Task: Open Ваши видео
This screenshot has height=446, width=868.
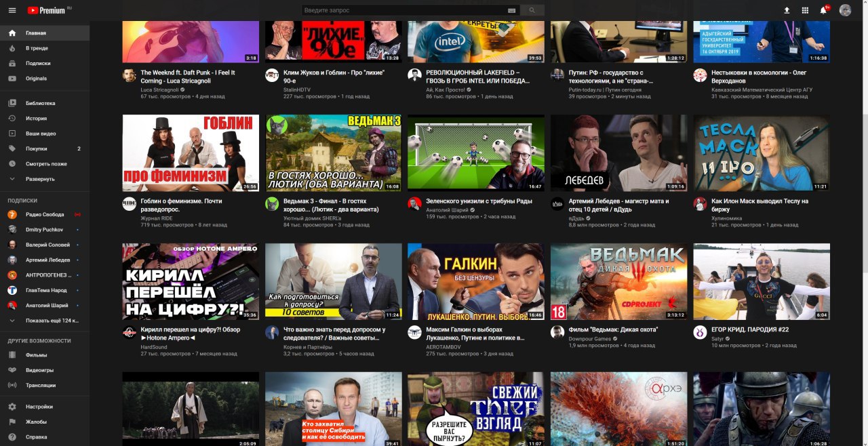Action: 45,134
